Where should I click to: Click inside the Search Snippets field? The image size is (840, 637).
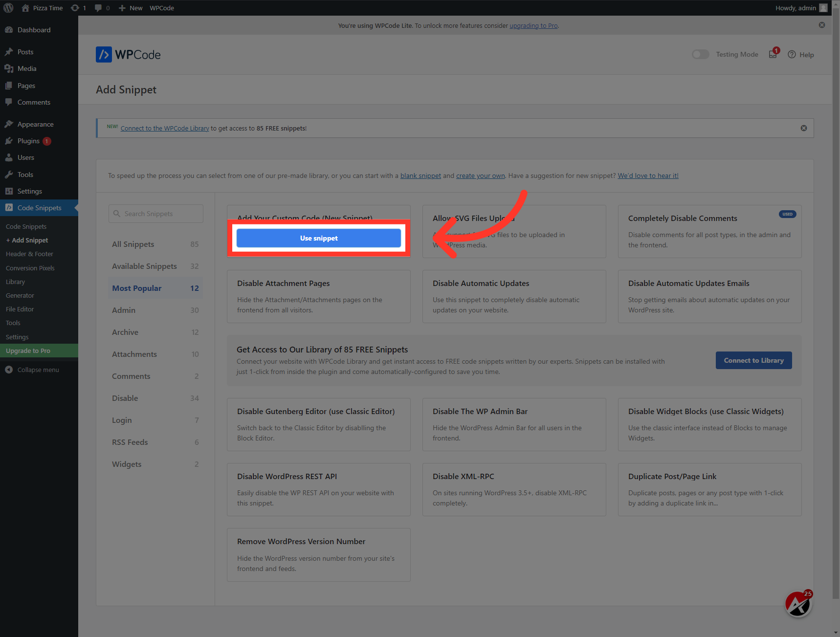click(155, 214)
